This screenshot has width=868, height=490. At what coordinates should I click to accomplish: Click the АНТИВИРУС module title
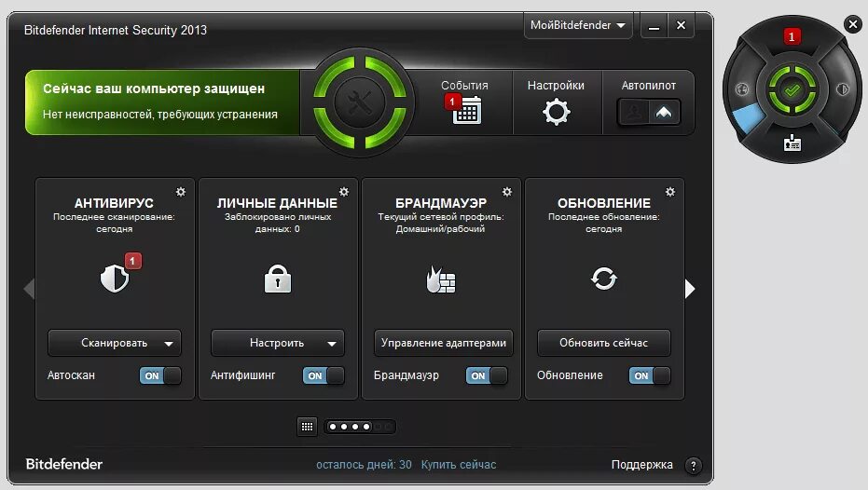click(x=114, y=203)
